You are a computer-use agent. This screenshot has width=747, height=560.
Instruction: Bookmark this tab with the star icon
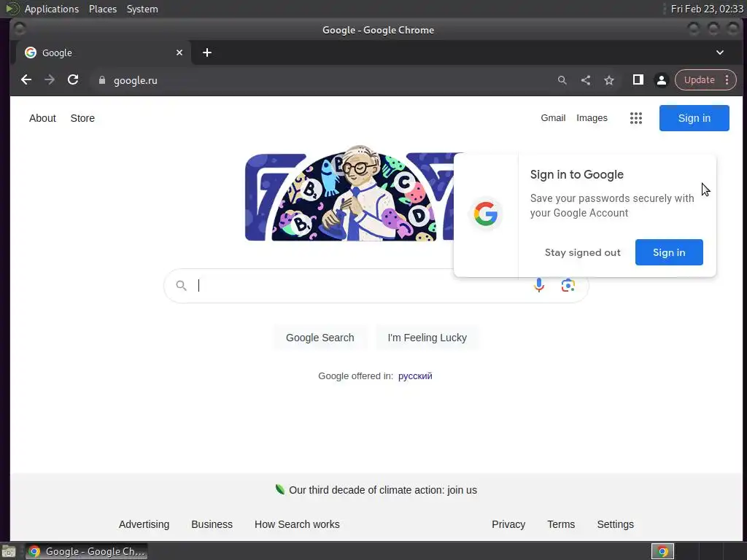click(609, 80)
